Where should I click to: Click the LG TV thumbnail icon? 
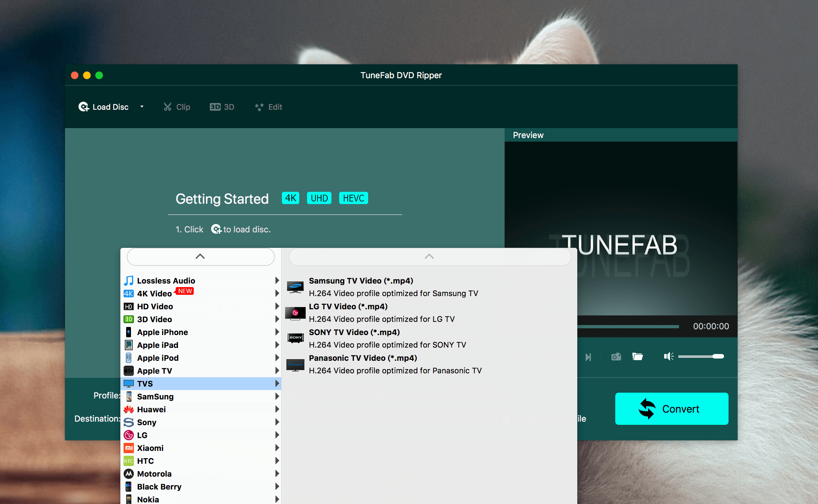[295, 313]
